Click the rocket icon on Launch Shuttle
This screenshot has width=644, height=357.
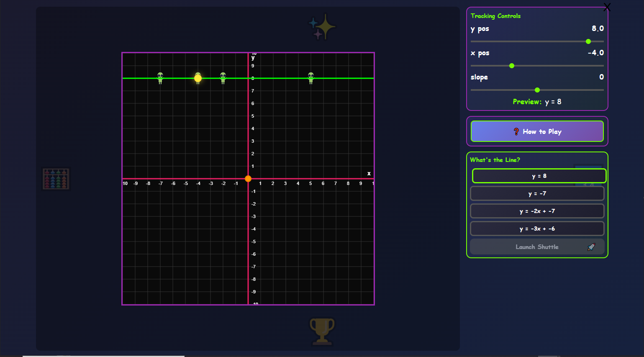click(x=591, y=247)
